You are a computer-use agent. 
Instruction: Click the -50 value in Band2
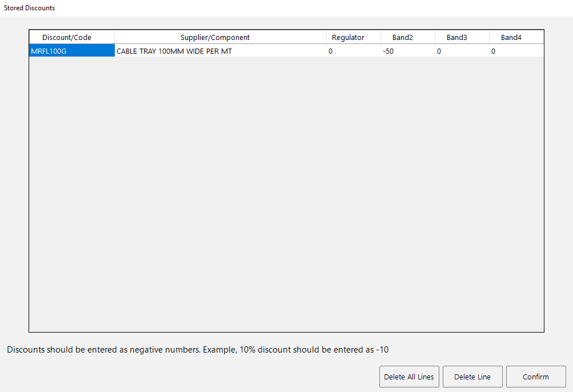pyautogui.click(x=388, y=51)
